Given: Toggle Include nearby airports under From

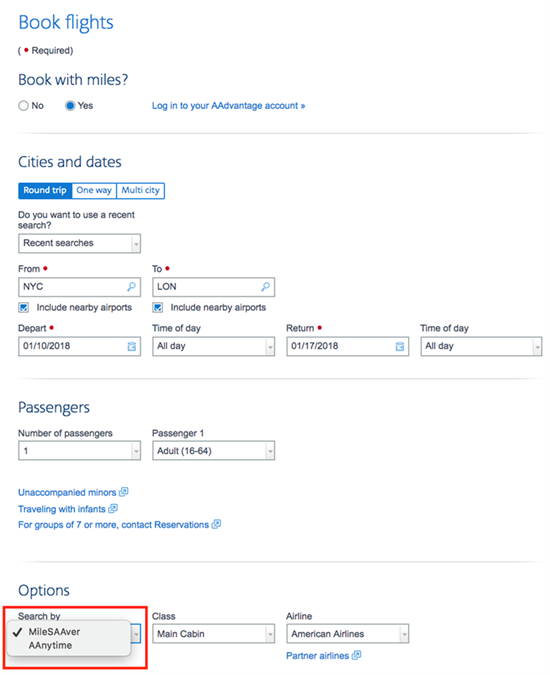Looking at the screenshot, I should [24, 307].
